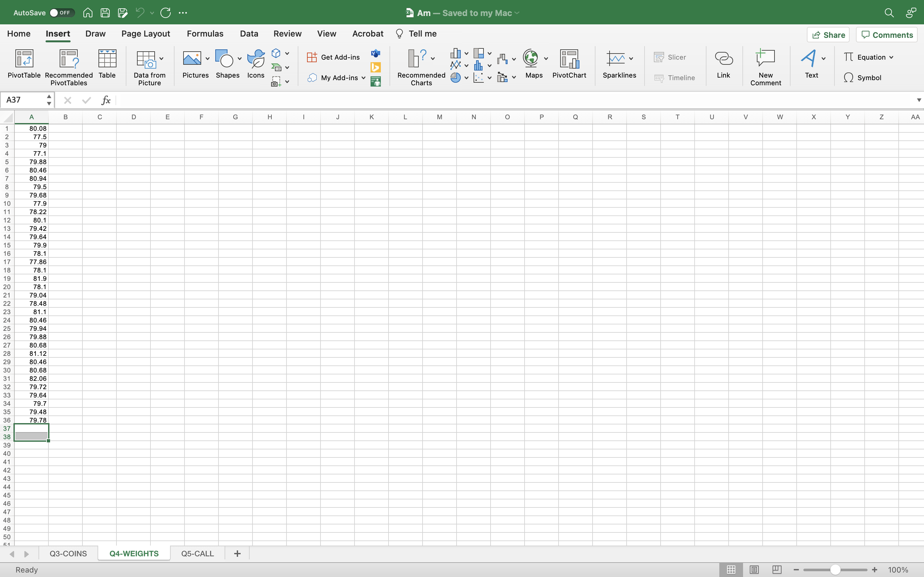This screenshot has width=924, height=577.
Task: Switch to Page Layout view in status bar
Action: pyautogui.click(x=754, y=569)
